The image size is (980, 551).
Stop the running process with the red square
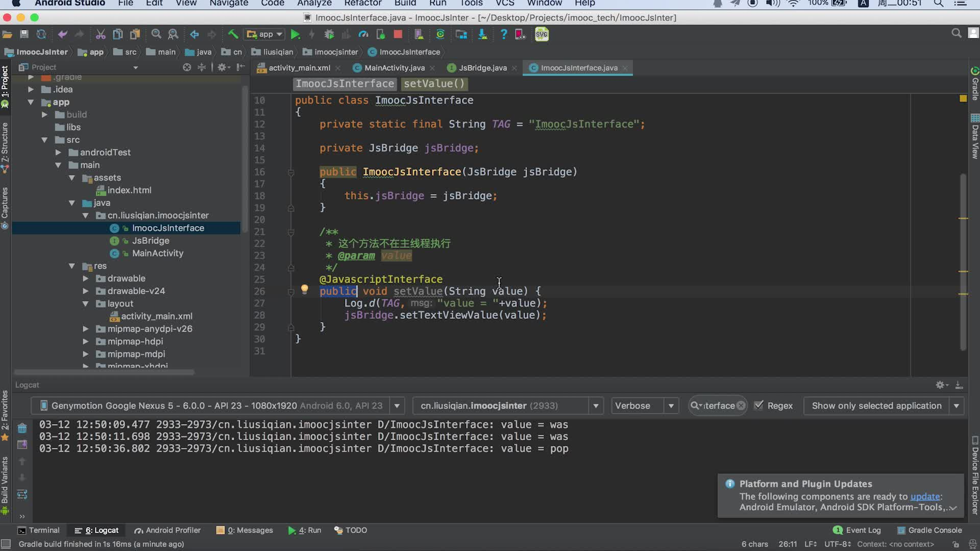398,35
